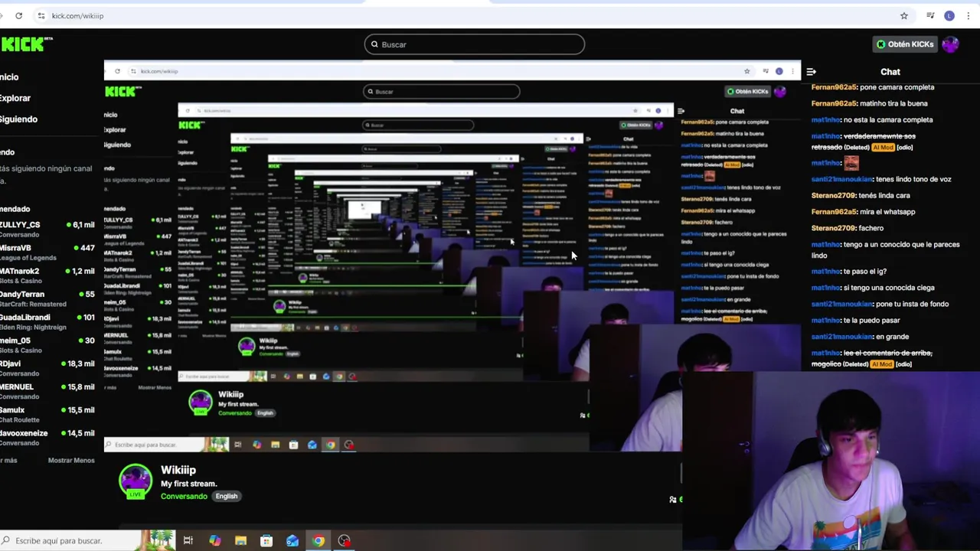Open MisrraVB recommended channel
This screenshot has height=551, width=980.
47,252
